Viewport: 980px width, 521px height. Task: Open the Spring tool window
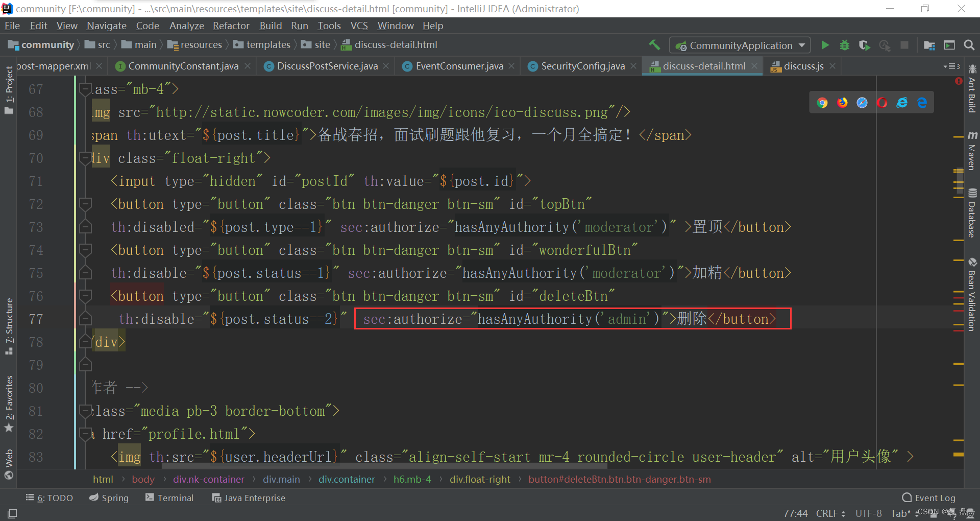109,498
